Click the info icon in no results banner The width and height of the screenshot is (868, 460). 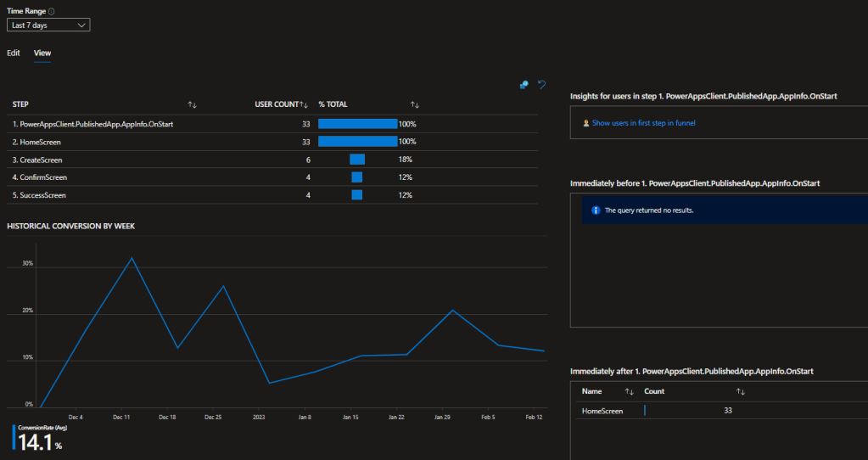(x=596, y=210)
